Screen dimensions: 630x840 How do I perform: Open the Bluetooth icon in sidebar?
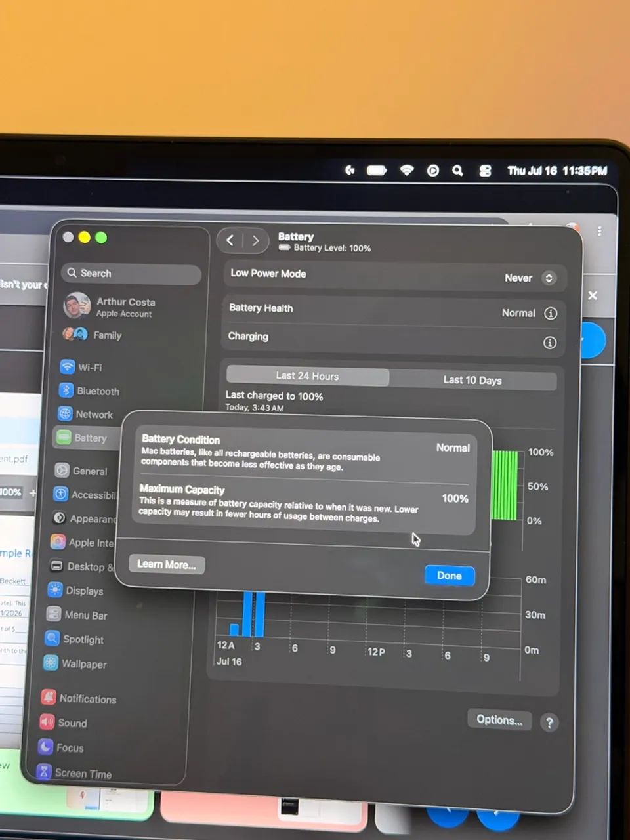[x=66, y=390]
